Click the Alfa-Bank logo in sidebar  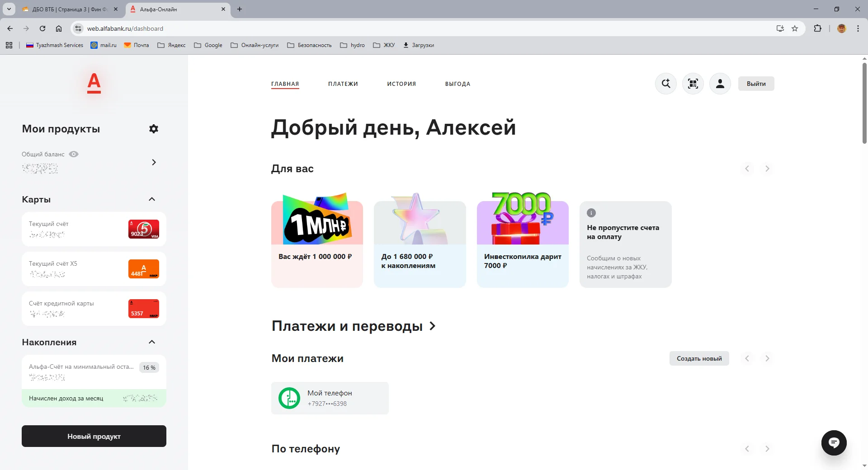click(94, 83)
